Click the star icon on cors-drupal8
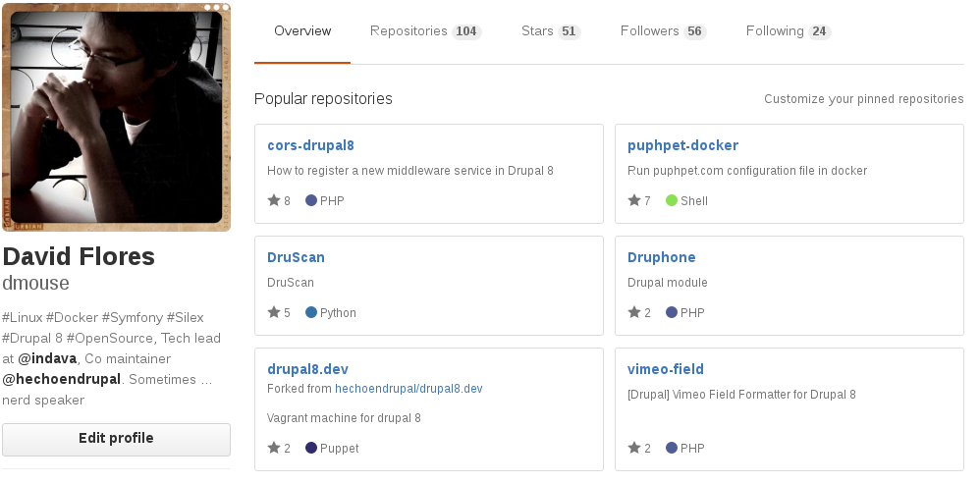The width and height of the screenshot is (980, 484). (x=274, y=200)
